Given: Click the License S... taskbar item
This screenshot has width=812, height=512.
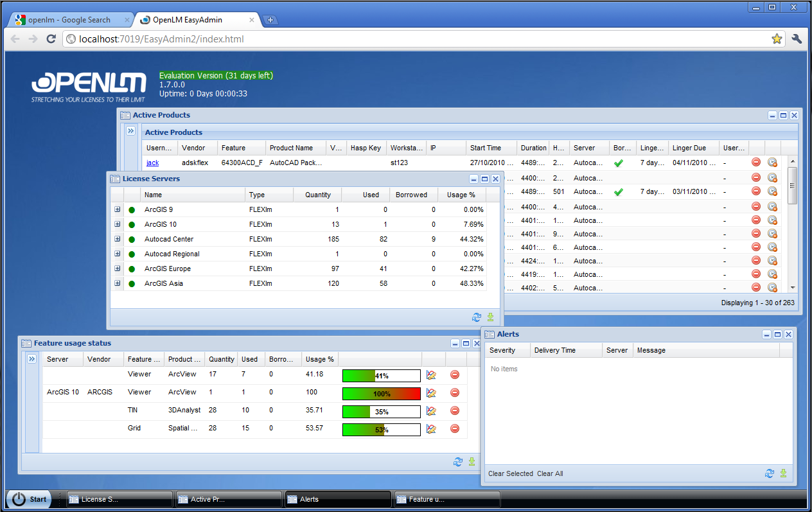Looking at the screenshot, I should [x=119, y=499].
